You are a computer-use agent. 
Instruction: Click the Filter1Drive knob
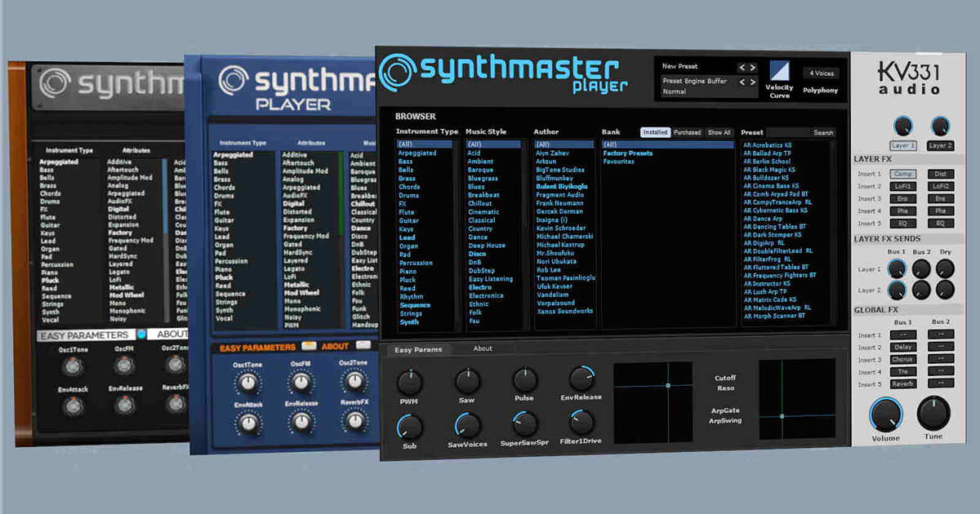[581, 423]
